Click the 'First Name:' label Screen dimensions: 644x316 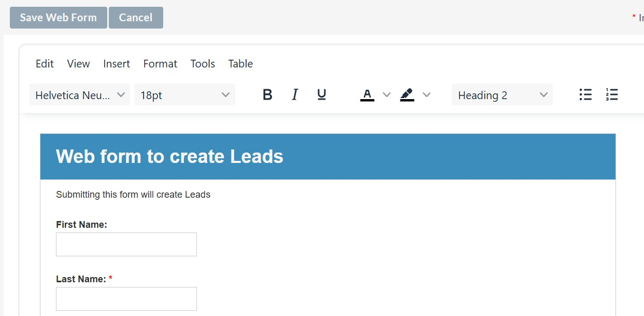click(81, 225)
